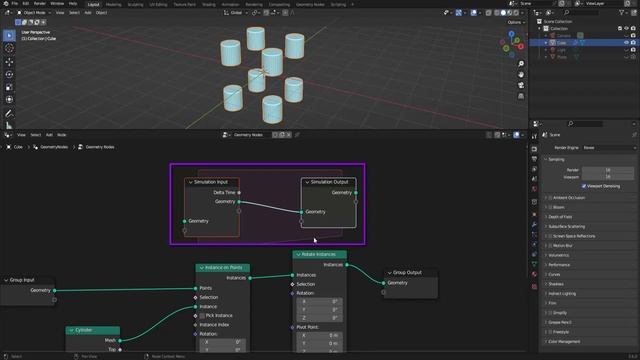The width and height of the screenshot is (640, 360).
Task: Click the Instance on Points node header
Action: (x=223, y=268)
